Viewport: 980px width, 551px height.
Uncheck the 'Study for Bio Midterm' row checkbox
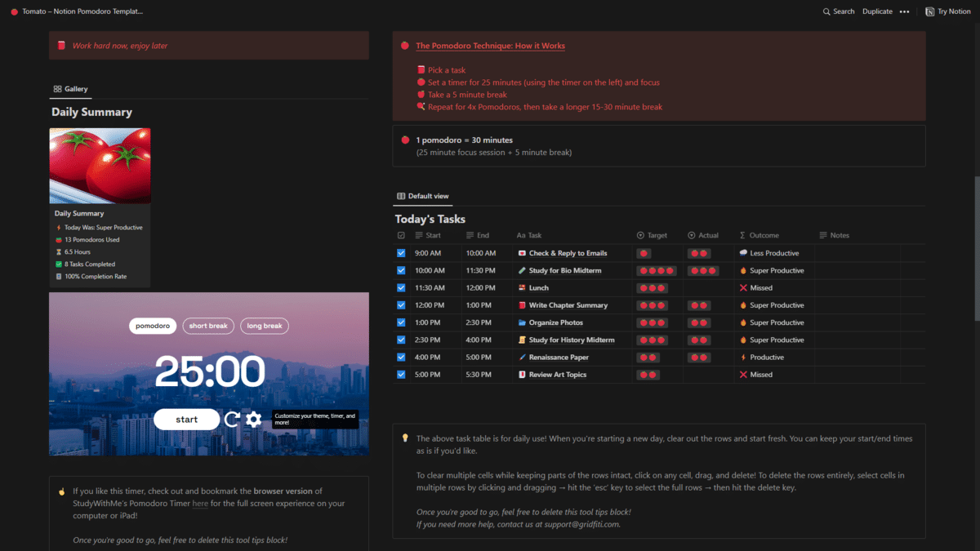coord(401,270)
